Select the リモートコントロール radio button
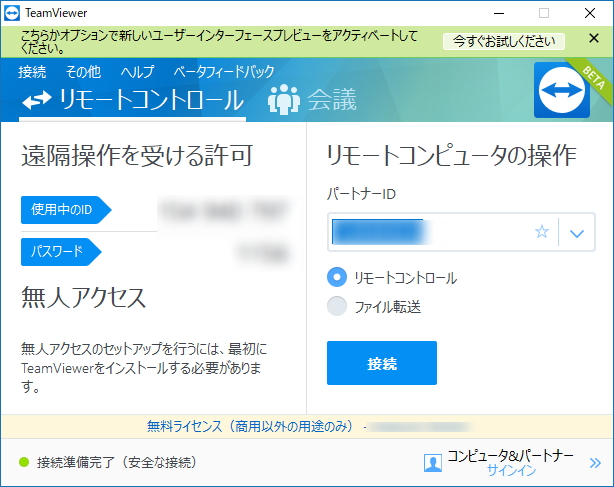Screen dimensions: 614x487 [x=337, y=277]
